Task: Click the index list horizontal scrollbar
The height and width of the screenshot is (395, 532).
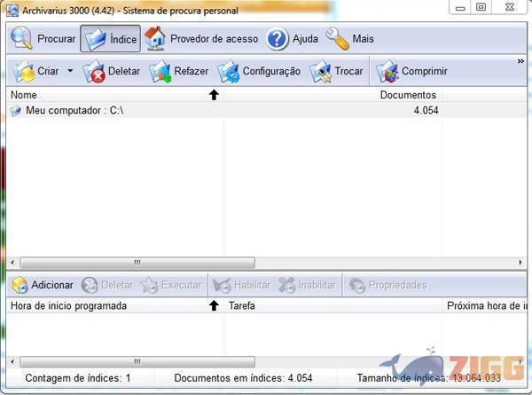Action: [x=137, y=263]
